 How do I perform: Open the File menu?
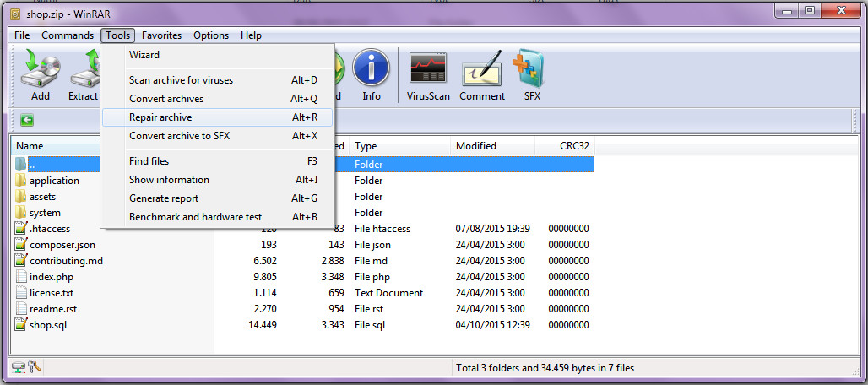(22, 35)
